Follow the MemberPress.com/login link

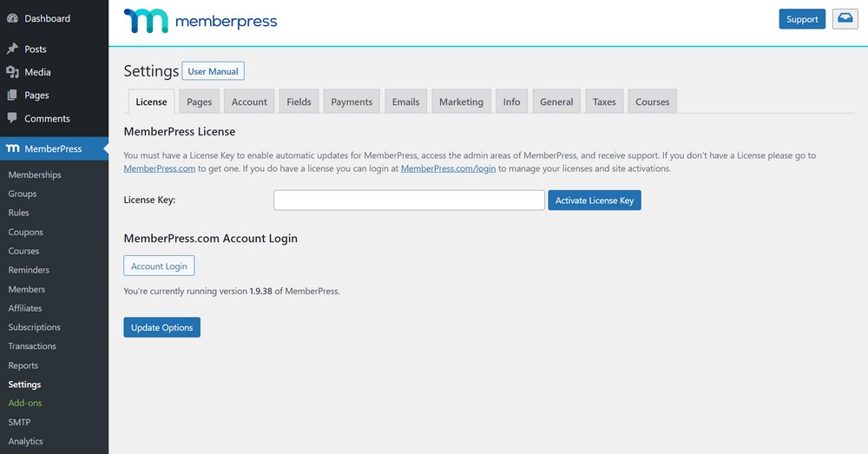pyautogui.click(x=448, y=168)
